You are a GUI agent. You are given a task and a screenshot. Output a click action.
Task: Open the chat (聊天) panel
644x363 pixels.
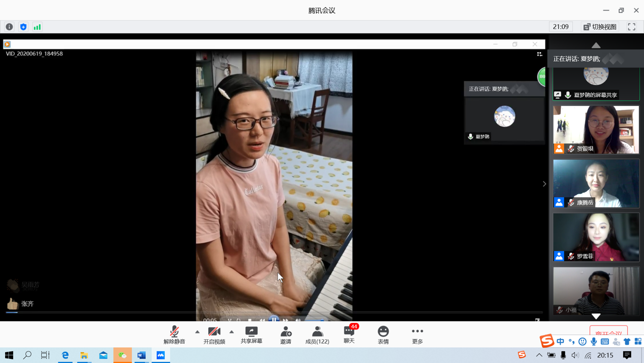click(349, 335)
